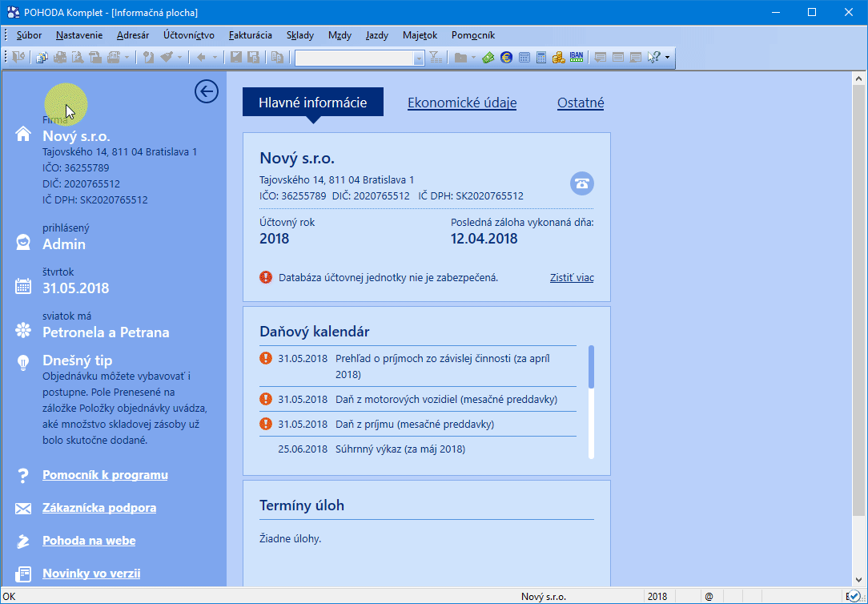868x604 pixels.
Task: Collapse the sidebar with the back arrow
Action: [x=206, y=92]
